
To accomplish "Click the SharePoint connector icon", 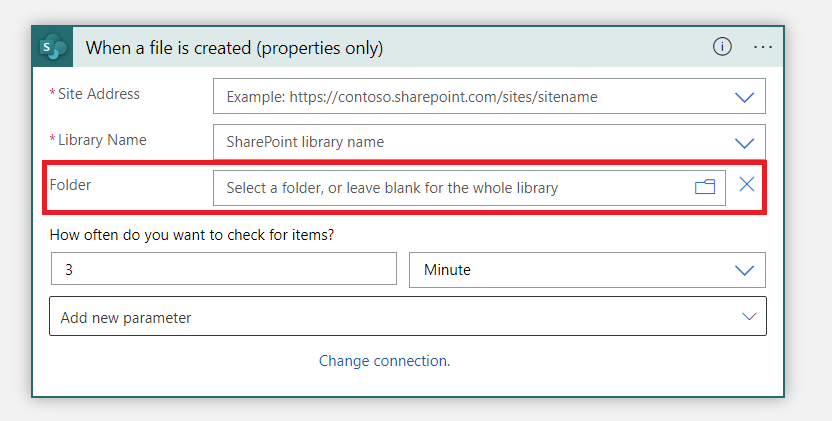I will (x=54, y=48).
